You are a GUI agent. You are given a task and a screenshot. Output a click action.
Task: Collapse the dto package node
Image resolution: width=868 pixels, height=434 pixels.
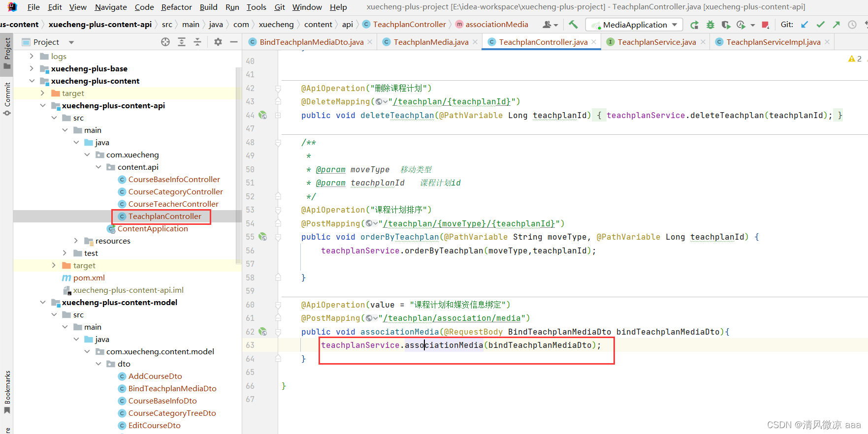pos(98,364)
